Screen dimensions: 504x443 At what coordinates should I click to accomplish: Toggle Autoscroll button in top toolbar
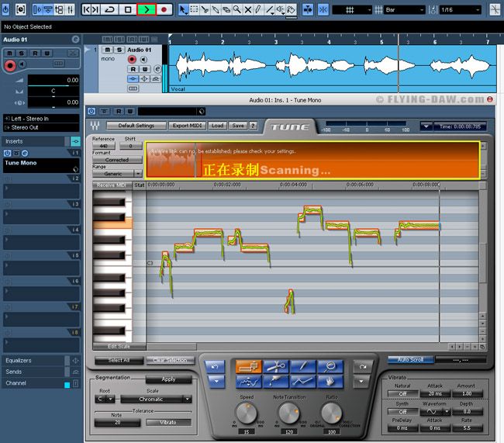(x=308, y=9)
